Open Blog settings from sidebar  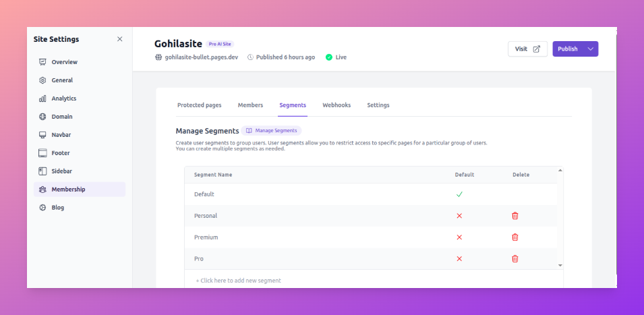click(x=57, y=208)
